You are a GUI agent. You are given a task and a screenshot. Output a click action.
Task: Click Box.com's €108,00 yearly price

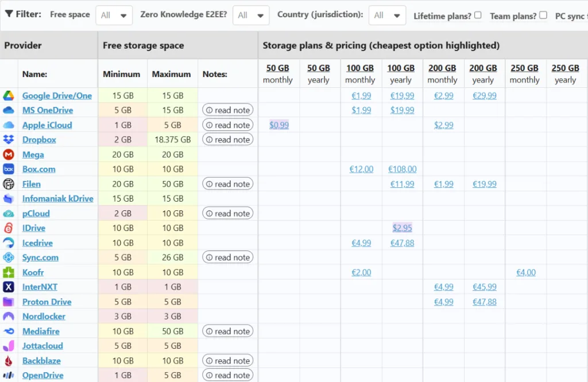(402, 169)
